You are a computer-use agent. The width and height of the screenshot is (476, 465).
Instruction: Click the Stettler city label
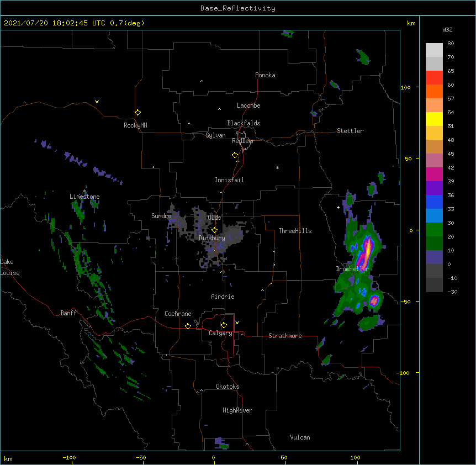click(x=350, y=131)
